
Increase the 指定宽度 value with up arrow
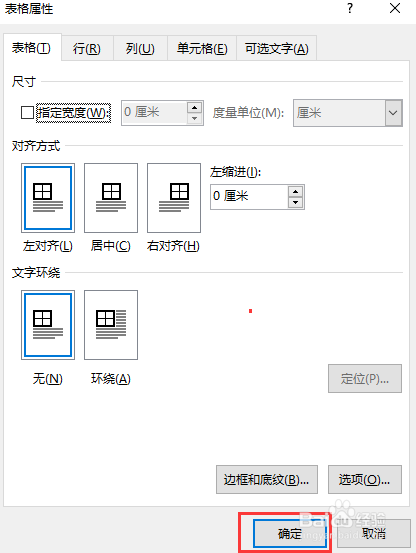[x=195, y=107]
